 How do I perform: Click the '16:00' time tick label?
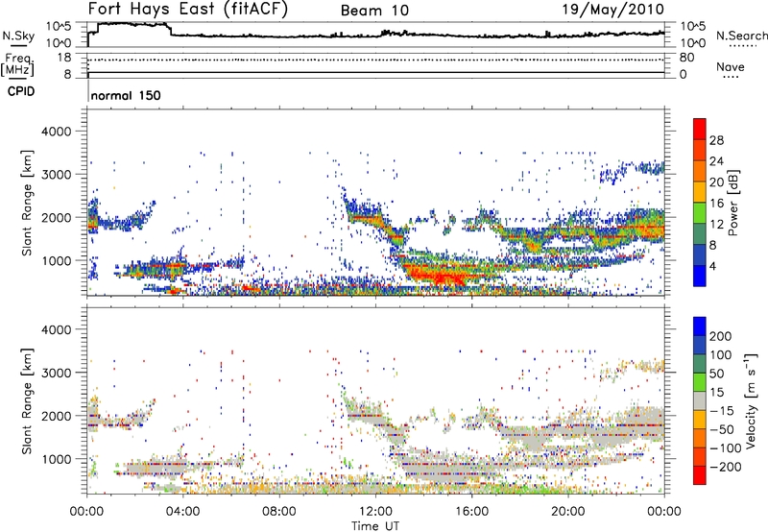point(471,512)
